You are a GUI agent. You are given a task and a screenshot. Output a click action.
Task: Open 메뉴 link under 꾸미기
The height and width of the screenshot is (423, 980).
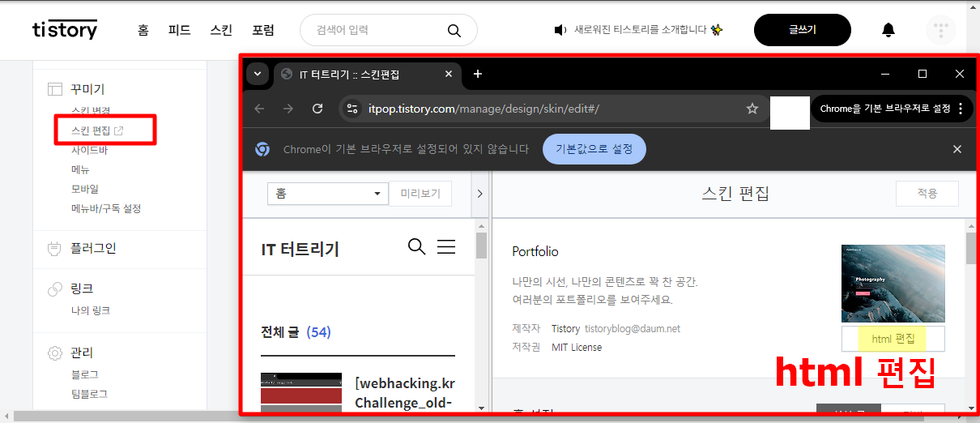click(x=80, y=169)
